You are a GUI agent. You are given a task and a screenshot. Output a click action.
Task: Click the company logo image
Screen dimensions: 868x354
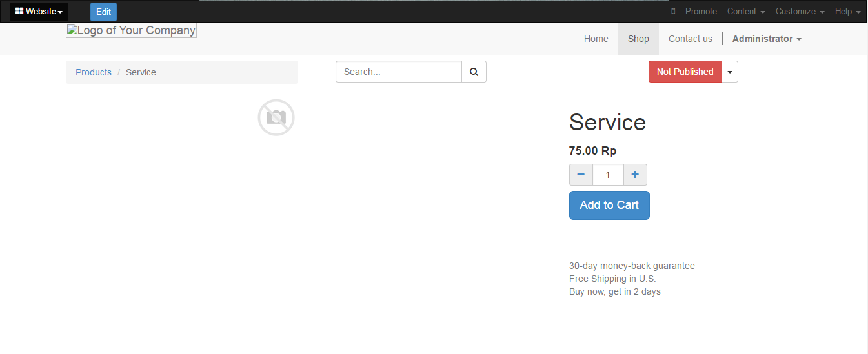click(x=131, y=30)
